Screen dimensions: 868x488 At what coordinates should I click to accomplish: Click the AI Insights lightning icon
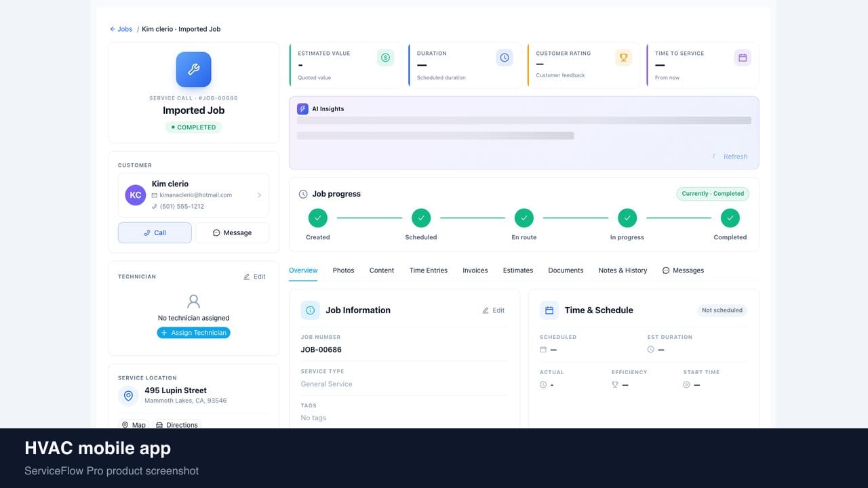click(x=302, y=108)
